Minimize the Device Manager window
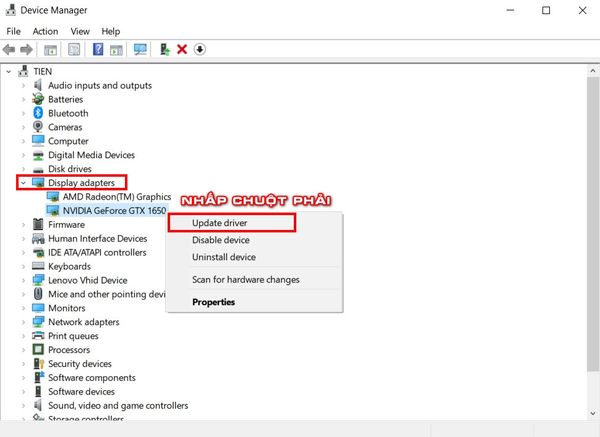 coord(510,10)
